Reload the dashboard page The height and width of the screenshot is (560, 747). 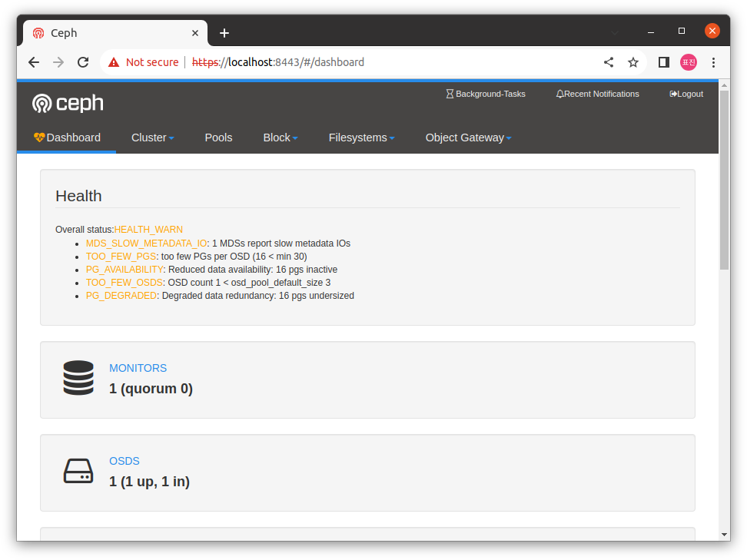tap(83, 62)
